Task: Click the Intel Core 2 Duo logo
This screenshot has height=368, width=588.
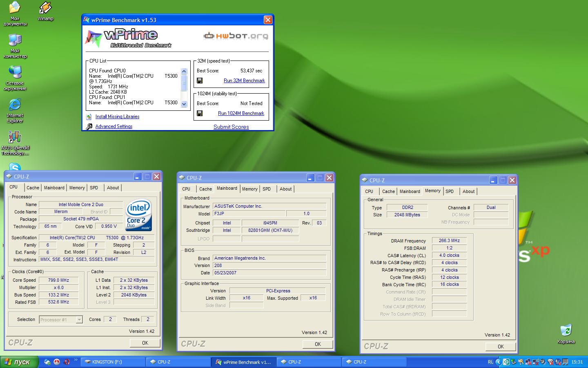Action: [x=139, y=215]
